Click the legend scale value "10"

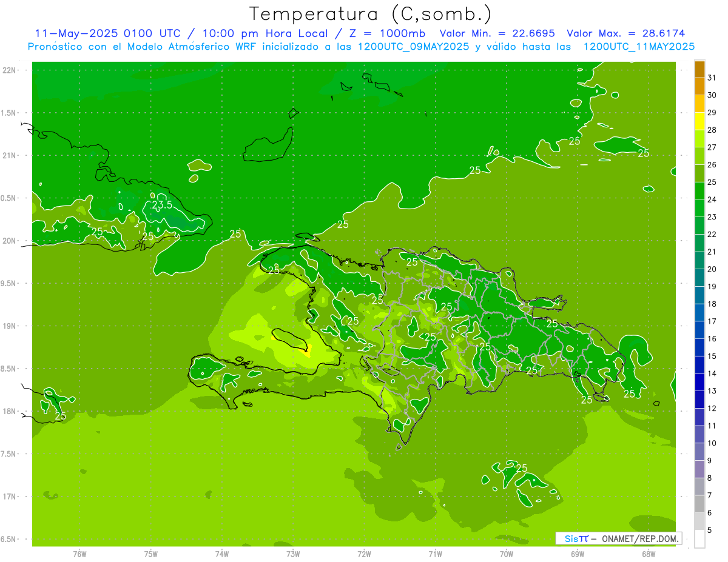712,443
